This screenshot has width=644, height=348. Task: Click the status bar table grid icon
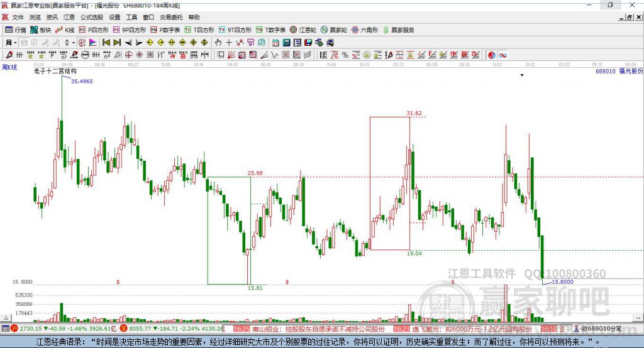pos(5,329)
